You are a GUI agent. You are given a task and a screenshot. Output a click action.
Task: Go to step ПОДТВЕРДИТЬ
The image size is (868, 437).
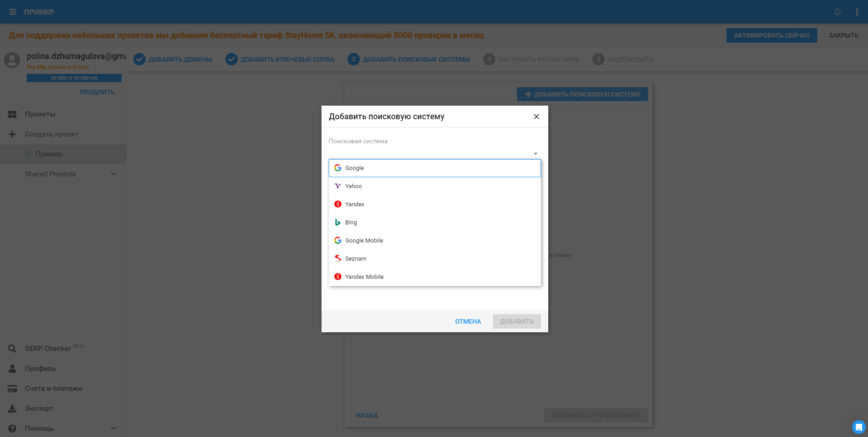pyautogui.click(x=623, y=59)
